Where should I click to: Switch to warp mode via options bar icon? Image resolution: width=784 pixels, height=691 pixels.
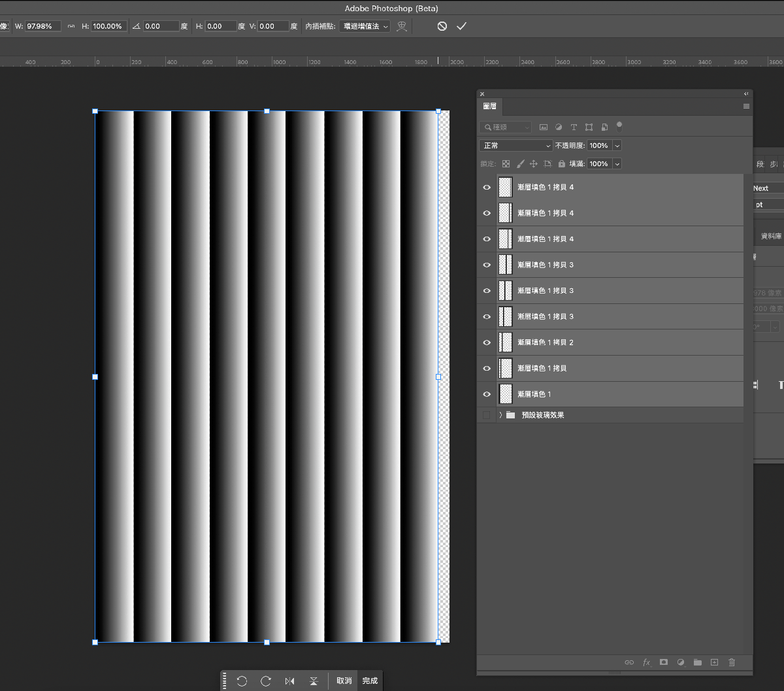(402, 26)
